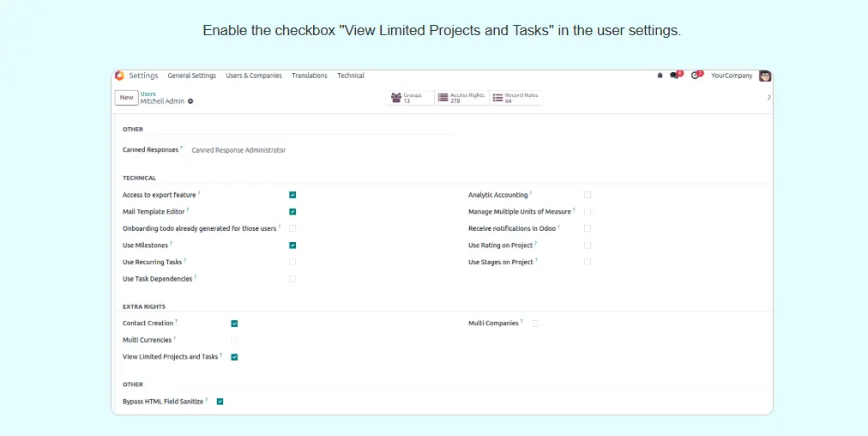Open Record Rules stat button
Screen dimensions: 868x436
tap(498, 98)
